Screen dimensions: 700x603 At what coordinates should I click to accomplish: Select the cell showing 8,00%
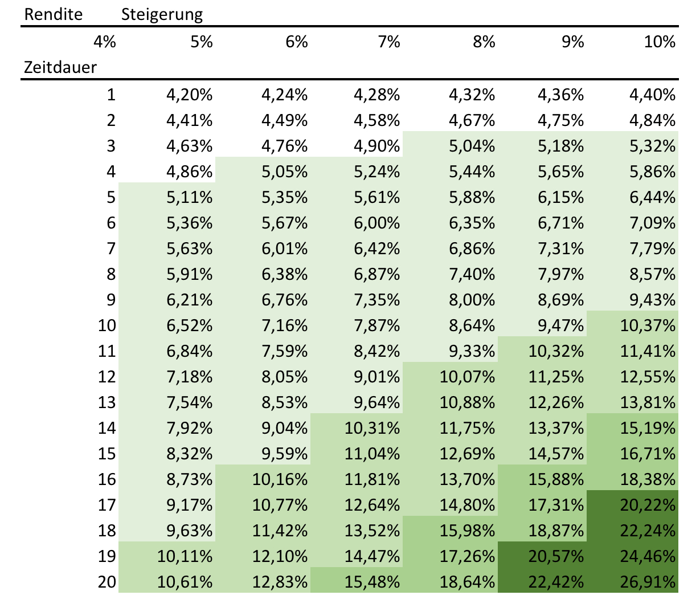tap(472, 300)
